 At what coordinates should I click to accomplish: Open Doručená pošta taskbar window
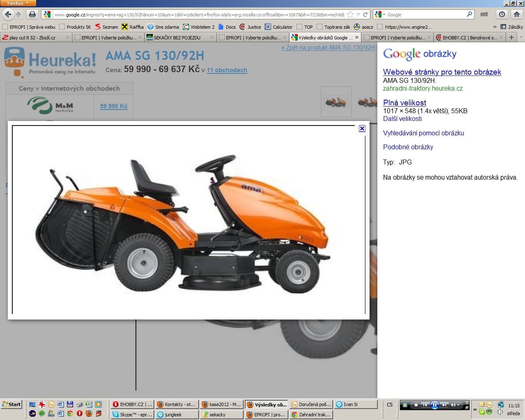click(x=311, y=404)
